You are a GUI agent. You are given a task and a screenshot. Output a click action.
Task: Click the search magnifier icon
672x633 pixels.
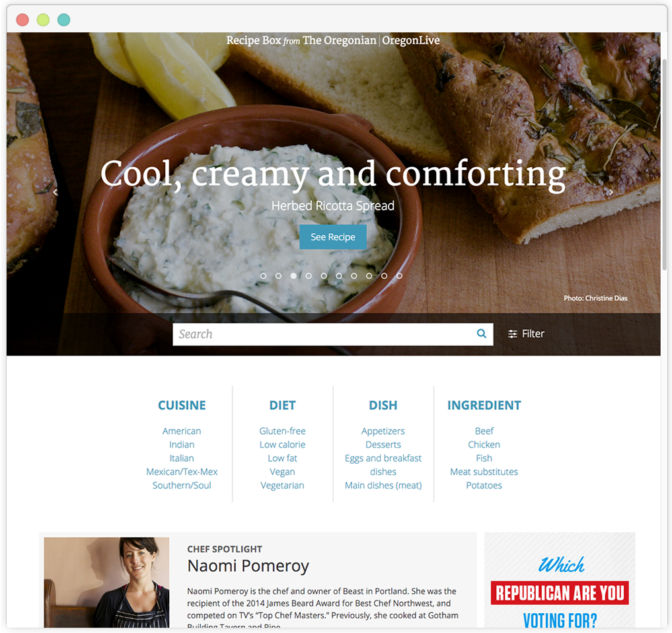481,334
